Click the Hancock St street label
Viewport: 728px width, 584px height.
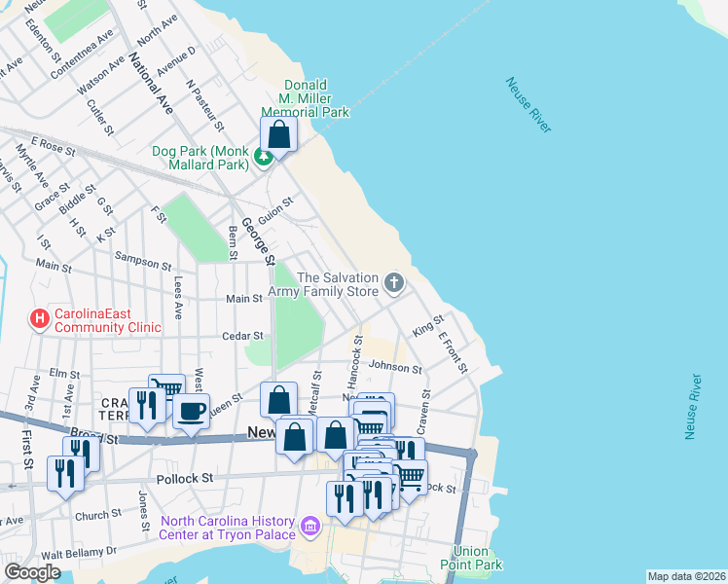354,362
